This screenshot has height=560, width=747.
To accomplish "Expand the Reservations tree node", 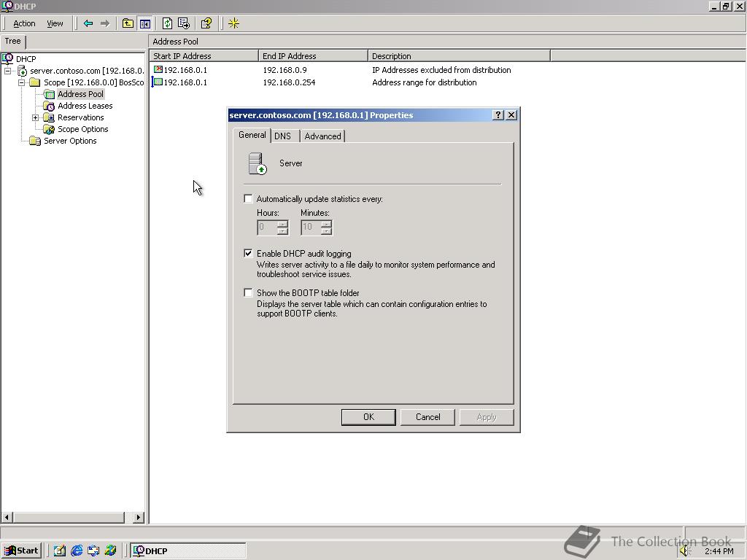I will click(35, 117).
